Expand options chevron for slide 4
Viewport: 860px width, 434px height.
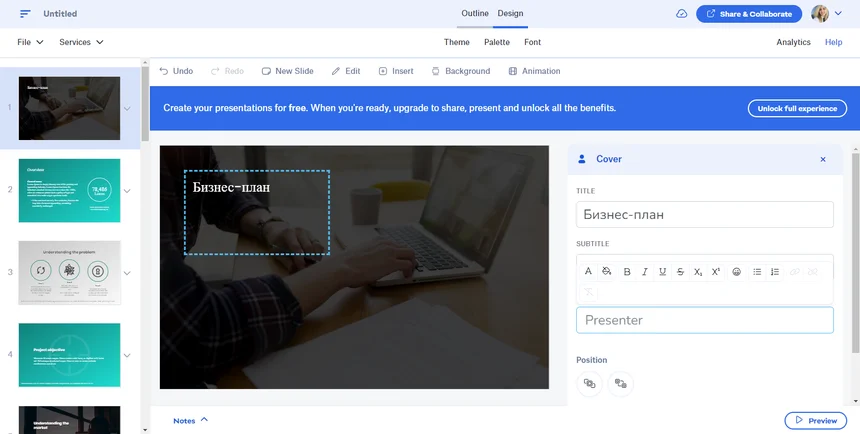127,355
